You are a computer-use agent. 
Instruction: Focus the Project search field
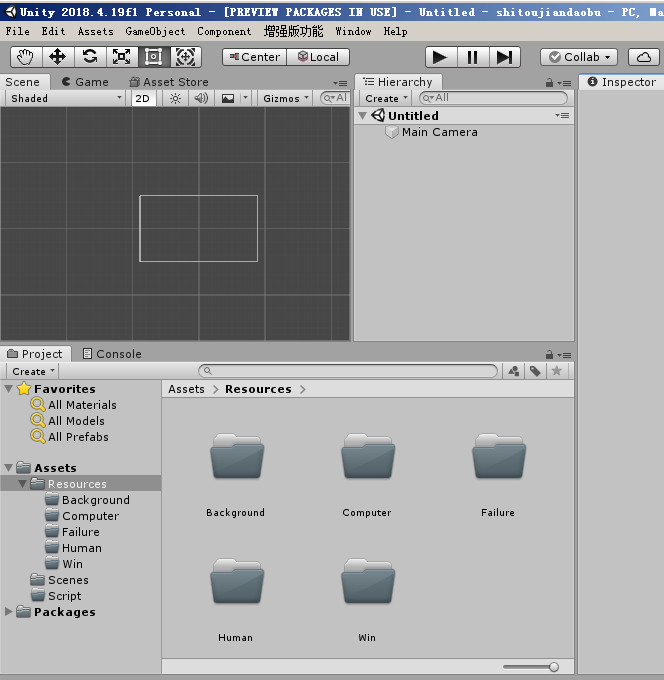tap(348, 371)
